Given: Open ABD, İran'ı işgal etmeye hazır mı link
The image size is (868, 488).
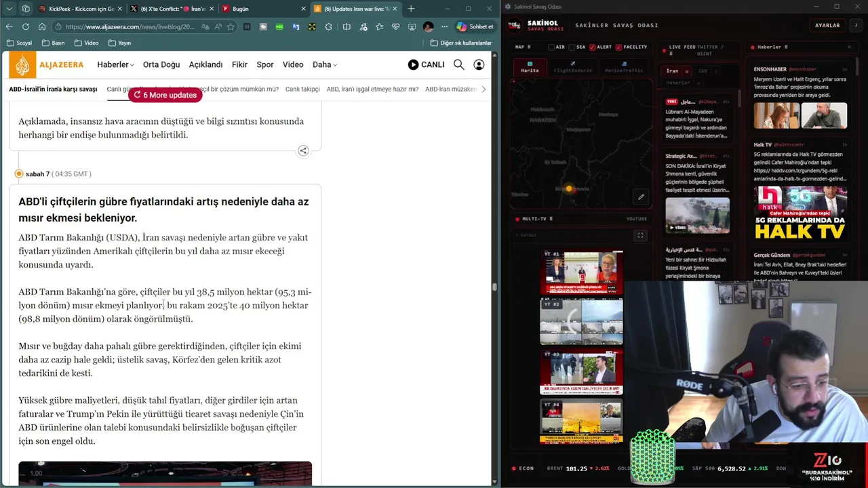Looking at the screenshot, I should 372,89.
